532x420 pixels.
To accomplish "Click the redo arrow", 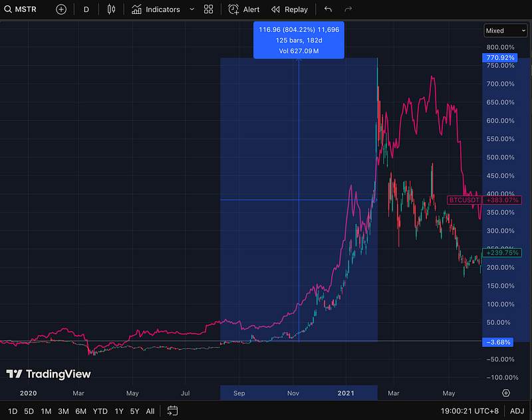I will click(x=348, y=9).
